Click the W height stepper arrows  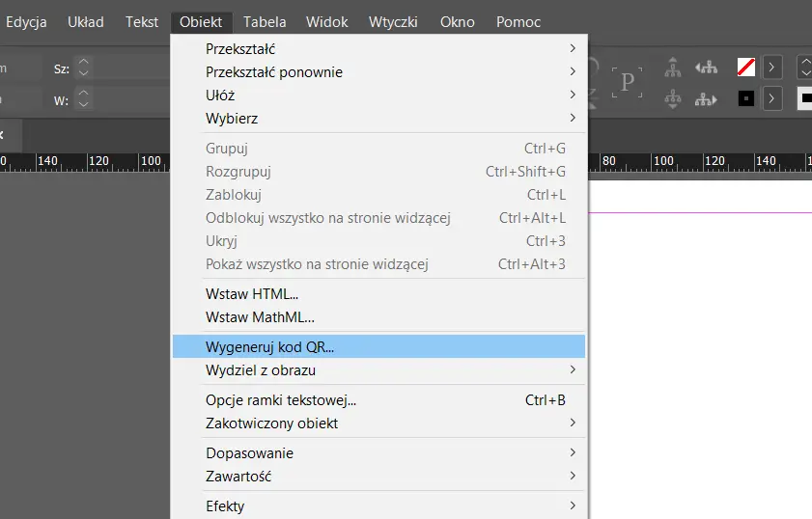83,98
